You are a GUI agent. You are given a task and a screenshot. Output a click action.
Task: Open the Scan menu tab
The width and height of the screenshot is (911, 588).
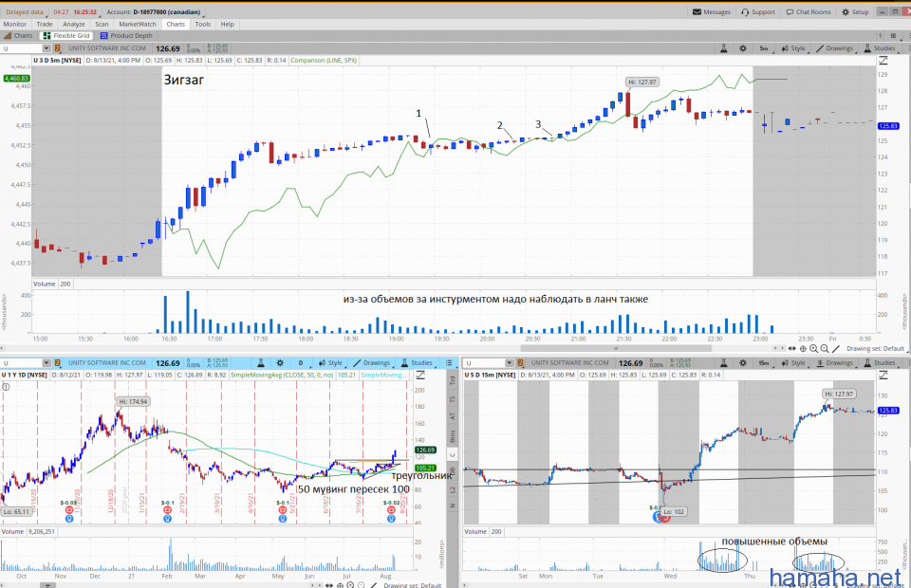(102, 25)
